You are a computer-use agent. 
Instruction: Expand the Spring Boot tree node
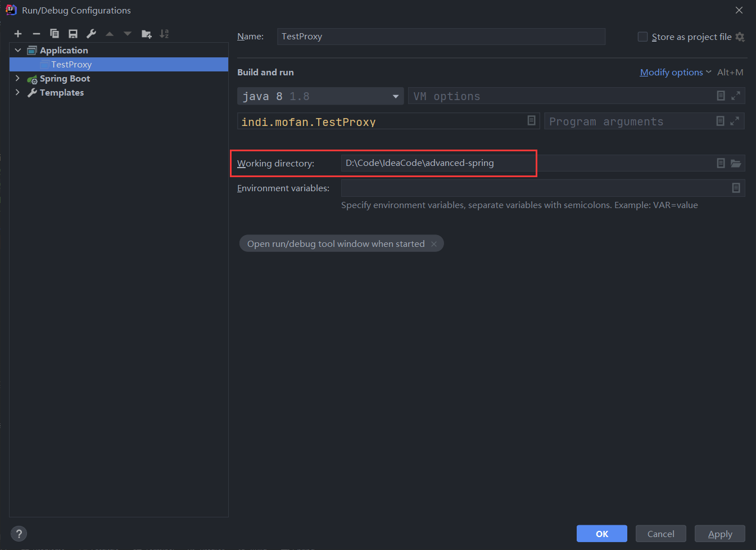[x=18, y=78]
